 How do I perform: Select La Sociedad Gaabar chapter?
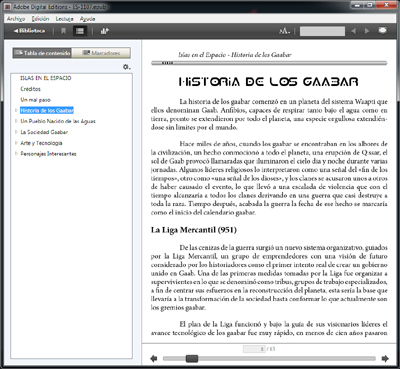44,132
